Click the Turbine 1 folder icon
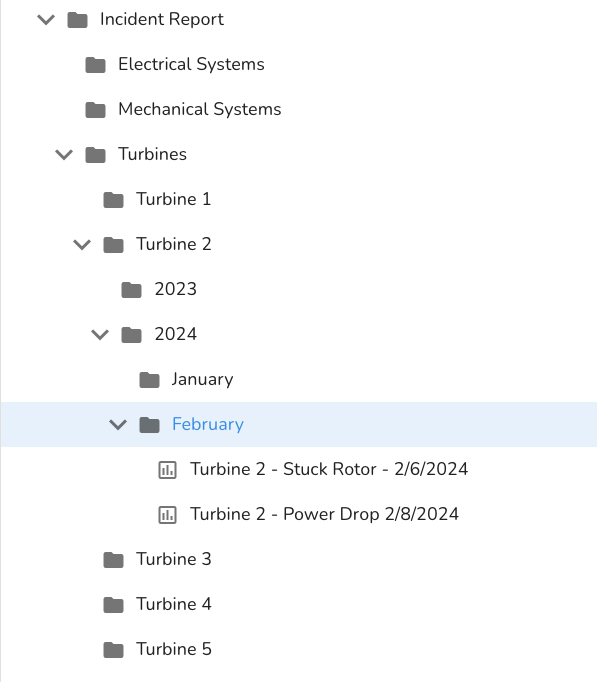The height and width of the screenshot is (682, 597). [x=113, y=200]
